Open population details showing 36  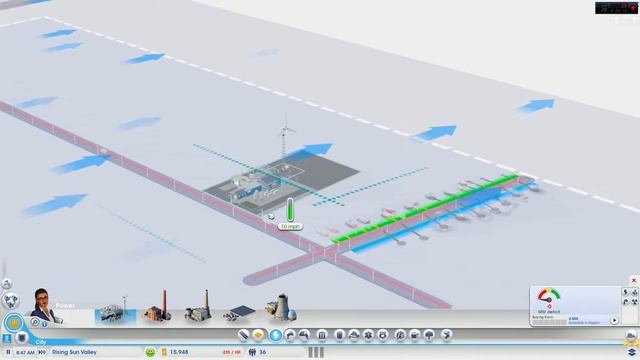pos(258,352)
